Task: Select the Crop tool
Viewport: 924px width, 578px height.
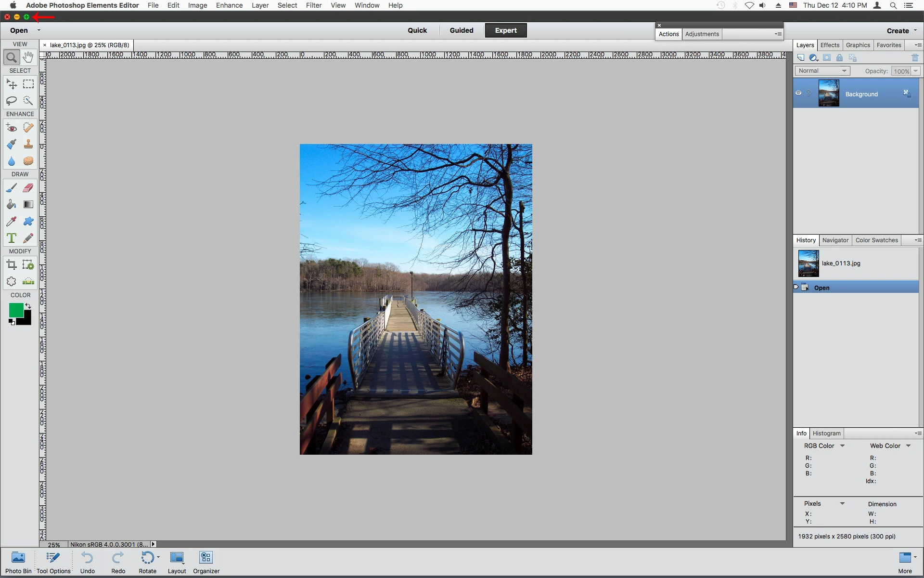Action: click(12, 264)
